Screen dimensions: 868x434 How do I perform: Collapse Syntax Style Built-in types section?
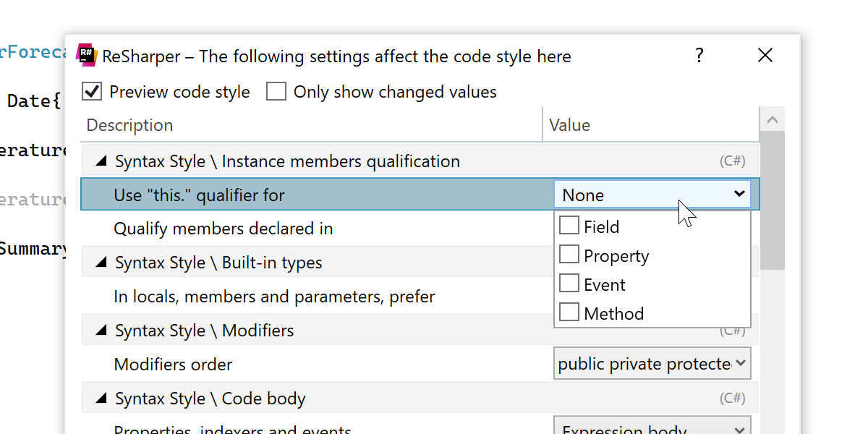101,263
